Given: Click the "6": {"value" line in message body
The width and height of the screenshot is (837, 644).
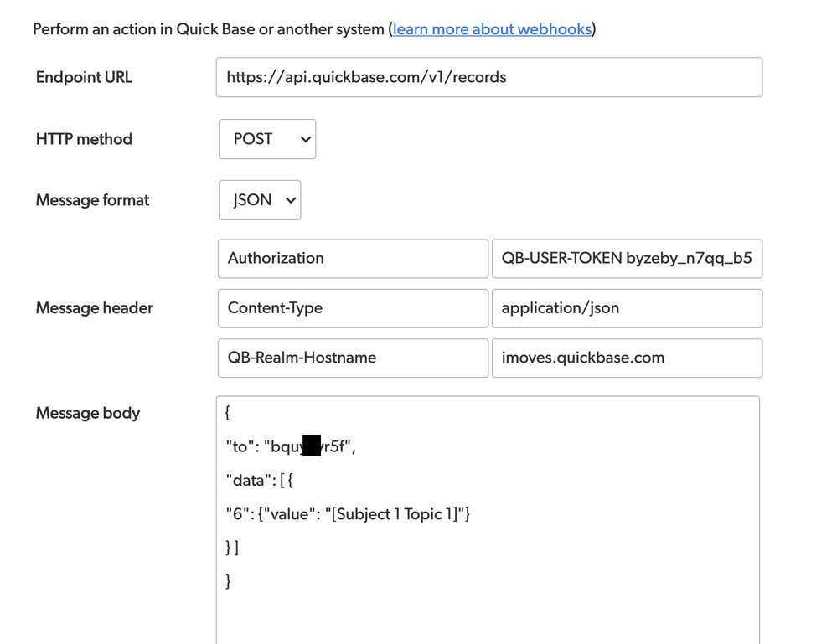Looking at the screenshot, I should coord(348,514).
